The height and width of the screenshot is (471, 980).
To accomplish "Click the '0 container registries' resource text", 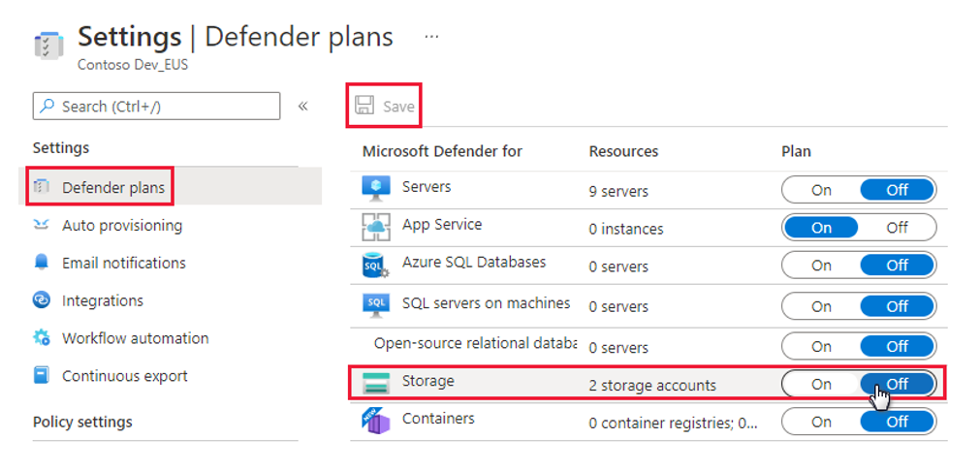I will coord(673,424).
